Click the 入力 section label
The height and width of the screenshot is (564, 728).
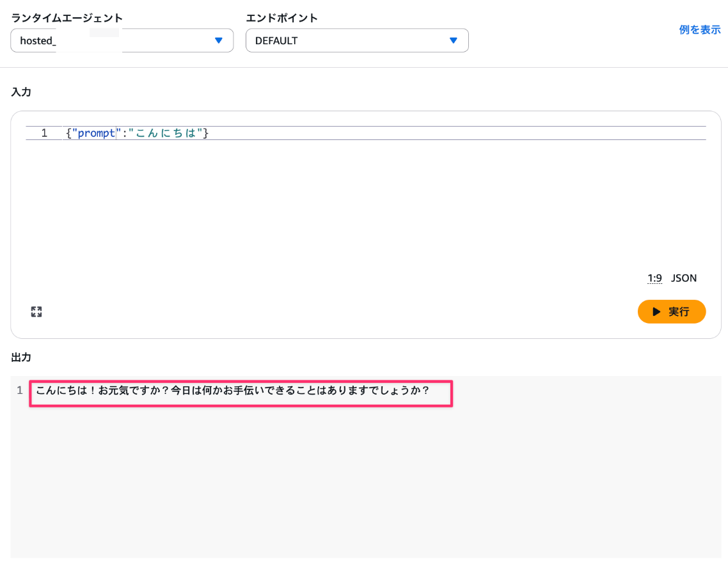[21, 92]
